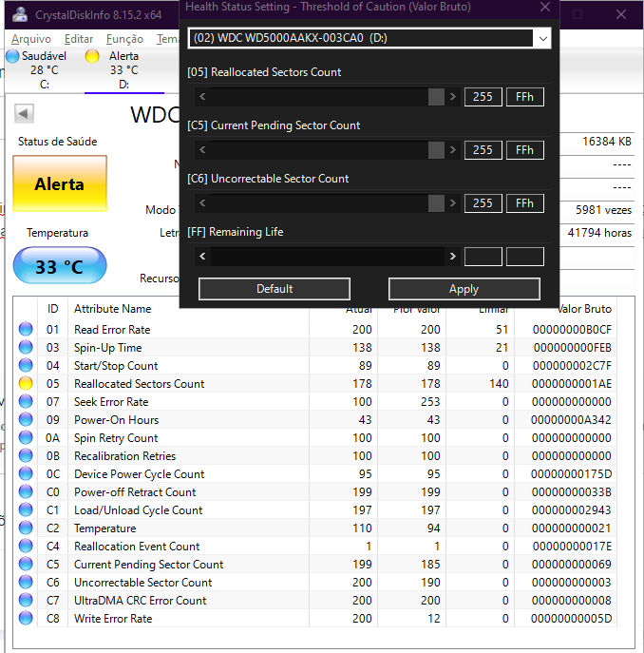
Task: Click the yellow status dot for Reallocated Sectors Count
Action: [x=26, y=383]
